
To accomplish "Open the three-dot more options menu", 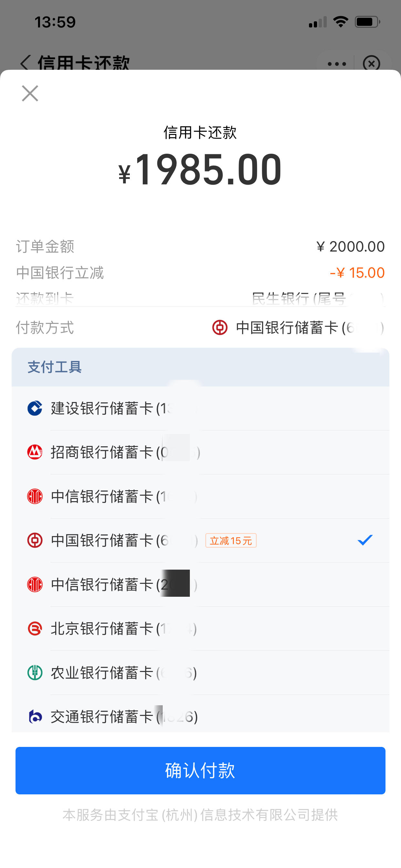I will click(x=337, y=64).
